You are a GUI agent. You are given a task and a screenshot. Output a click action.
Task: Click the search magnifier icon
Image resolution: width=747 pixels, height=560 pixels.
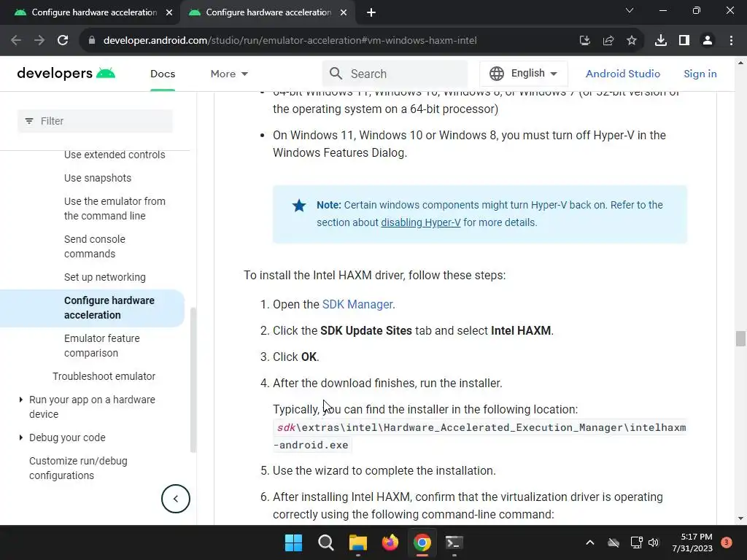point(336,74)
